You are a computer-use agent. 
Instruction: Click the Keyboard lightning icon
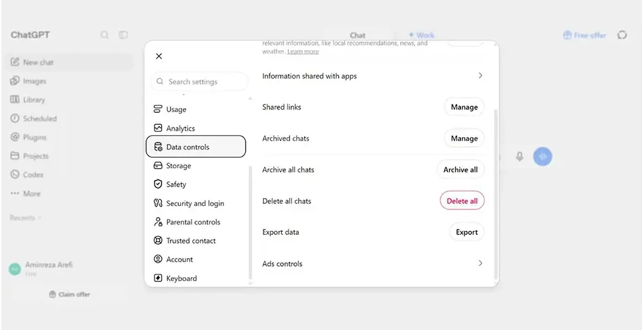pos(158,278)
